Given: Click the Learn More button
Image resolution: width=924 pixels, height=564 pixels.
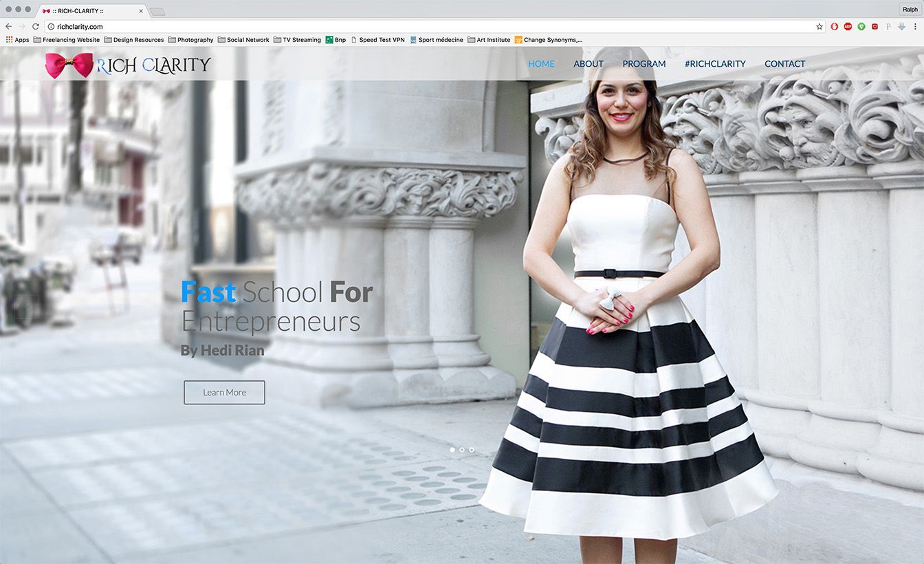Looking at the screenshot, I should coord(224,392).
